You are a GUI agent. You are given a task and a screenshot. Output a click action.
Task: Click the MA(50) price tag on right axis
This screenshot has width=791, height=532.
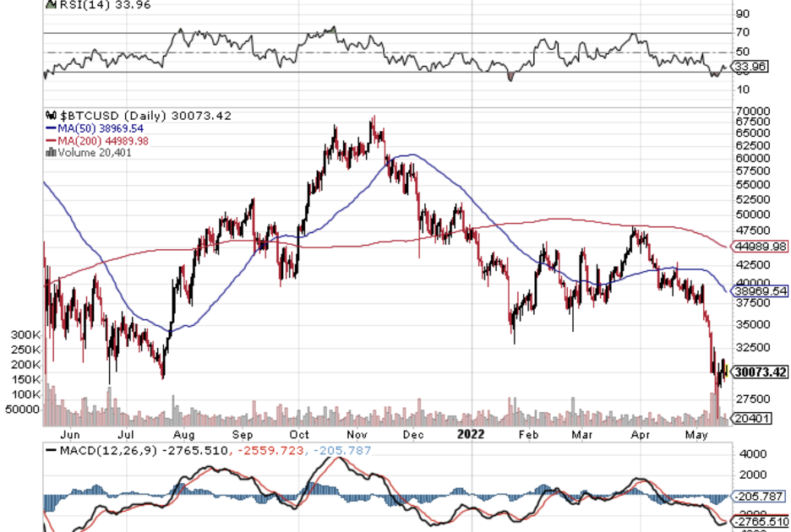(761, 290)
